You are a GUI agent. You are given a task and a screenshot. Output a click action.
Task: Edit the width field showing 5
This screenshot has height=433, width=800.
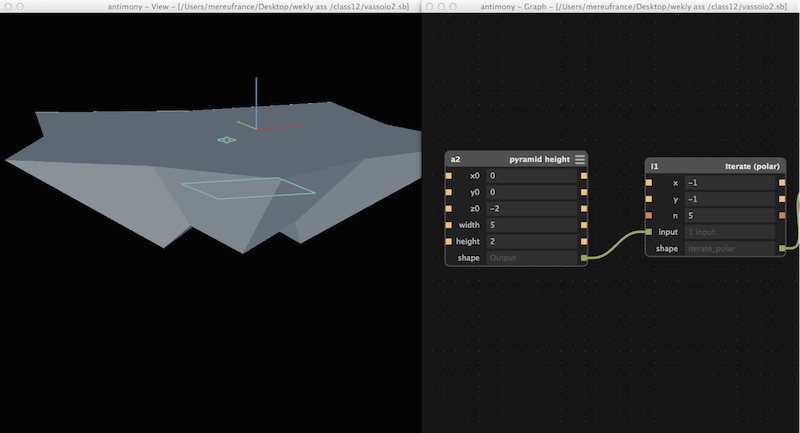pyautogui.click(x=531, y=225)
